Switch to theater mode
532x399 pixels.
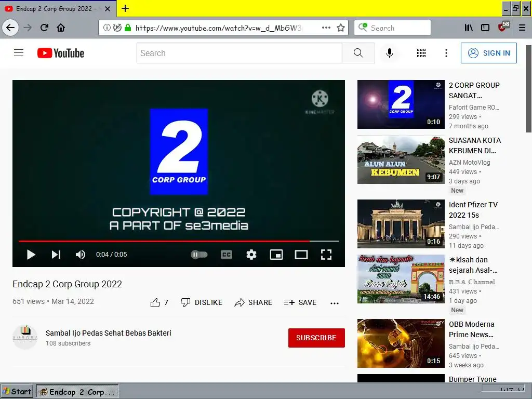(x=301, y=255)
